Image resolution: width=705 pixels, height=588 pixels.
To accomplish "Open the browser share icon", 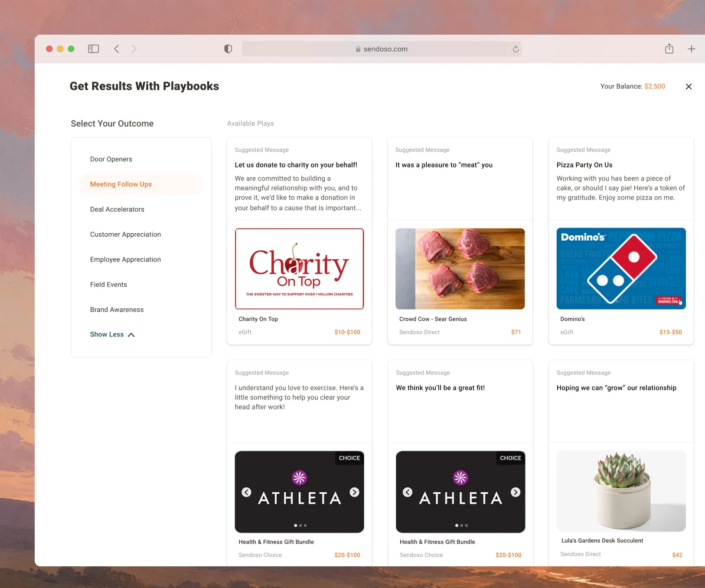I will (x=669, y=49).
